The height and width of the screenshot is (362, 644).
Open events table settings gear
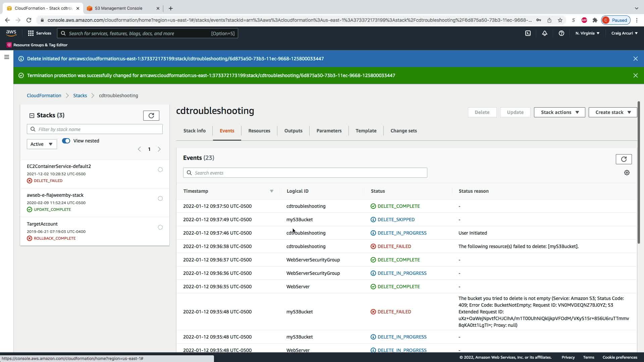[627, 173]
